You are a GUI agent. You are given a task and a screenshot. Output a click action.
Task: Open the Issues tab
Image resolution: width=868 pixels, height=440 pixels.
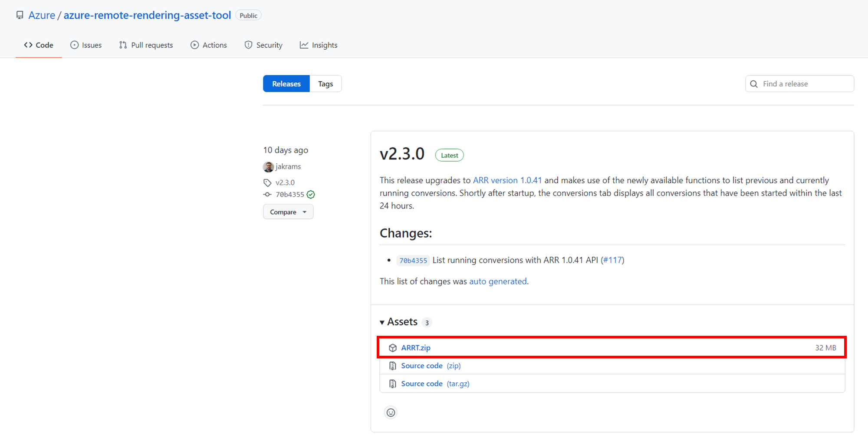pos(86,45)
